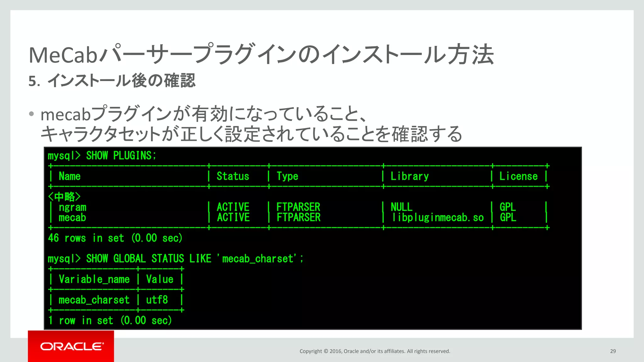Viewport: 644px width, 362px height.
Task: Select the subtitle '5. インストール後の確認'
Action: (x=112, y=80)
